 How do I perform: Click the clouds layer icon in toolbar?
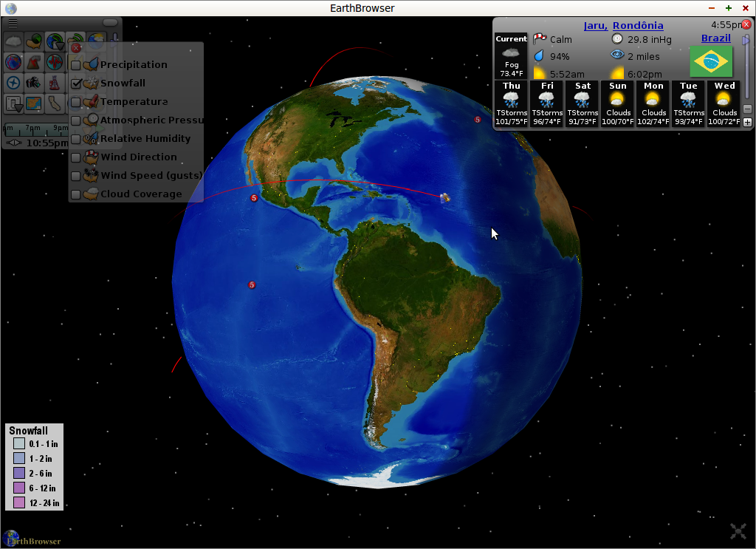tap(13, 41)
